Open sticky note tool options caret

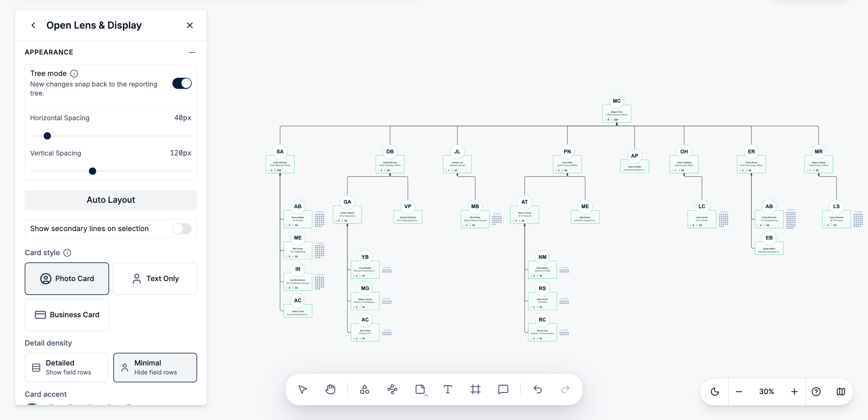point(426,395)
